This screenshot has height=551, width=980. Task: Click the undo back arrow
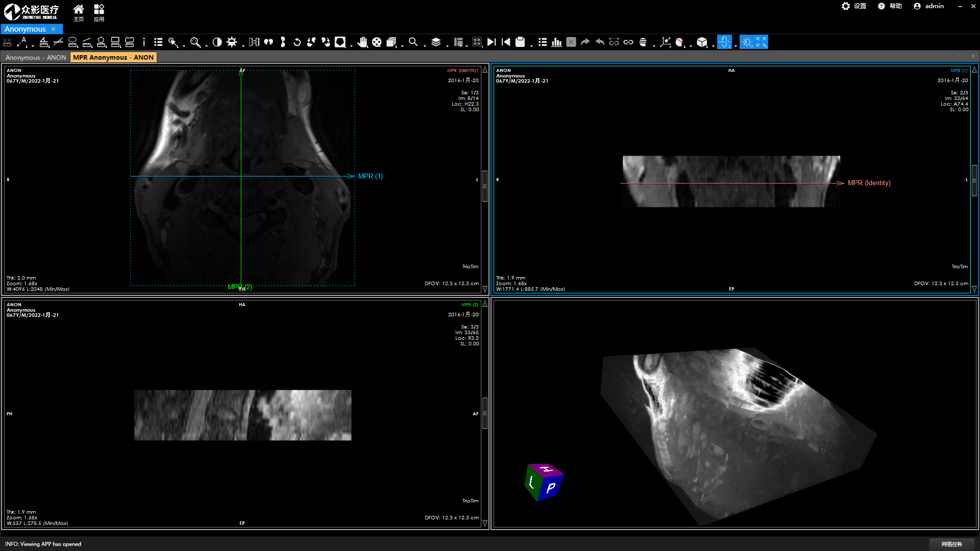pos(600,42)
